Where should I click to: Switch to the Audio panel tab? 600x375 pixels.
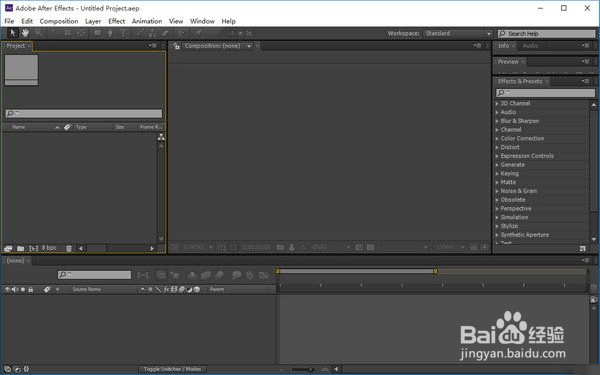click(530, 46)
